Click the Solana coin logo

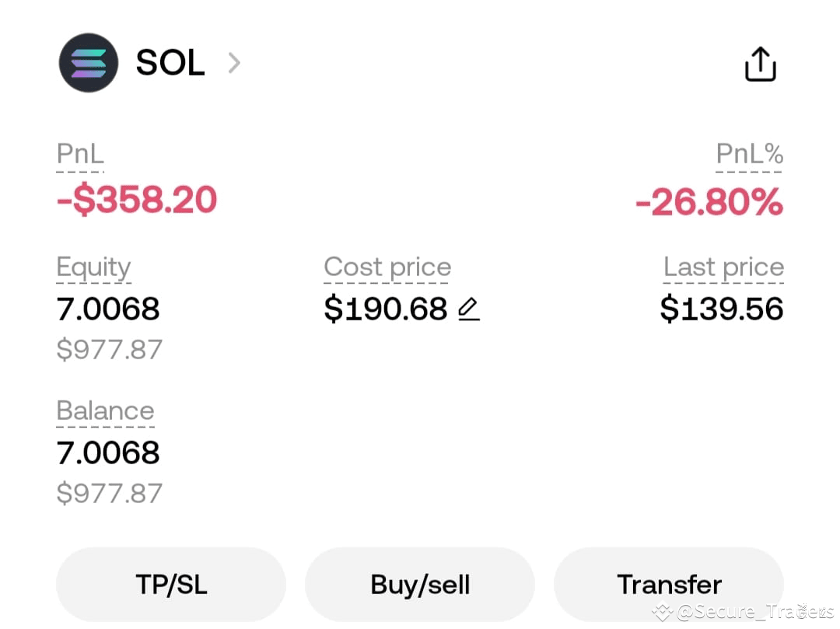tap(88, 64)
